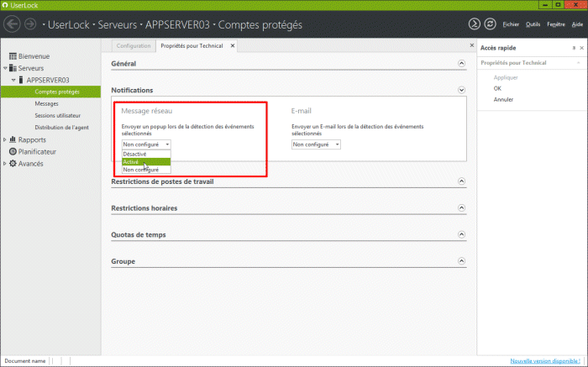The height and width of the screenshot is (367, 588).
Task: Click Document name in status bar
Action: pyautogui.click(x=25, y=361)
